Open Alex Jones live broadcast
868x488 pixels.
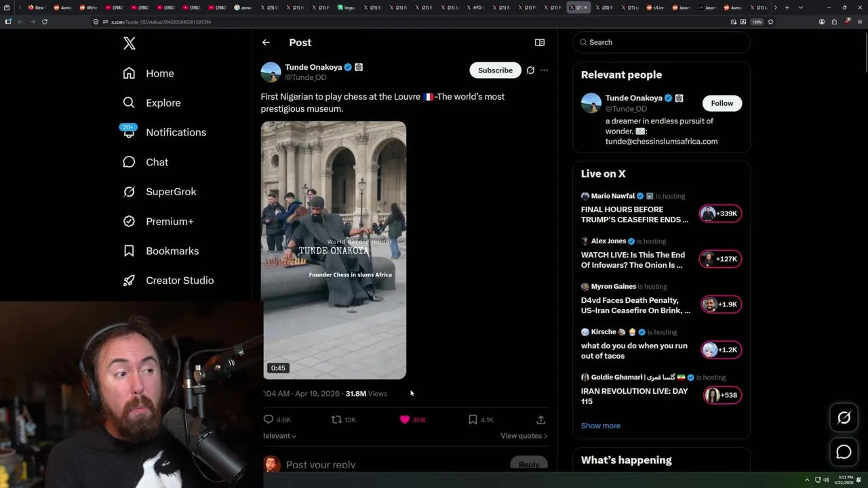633,260
